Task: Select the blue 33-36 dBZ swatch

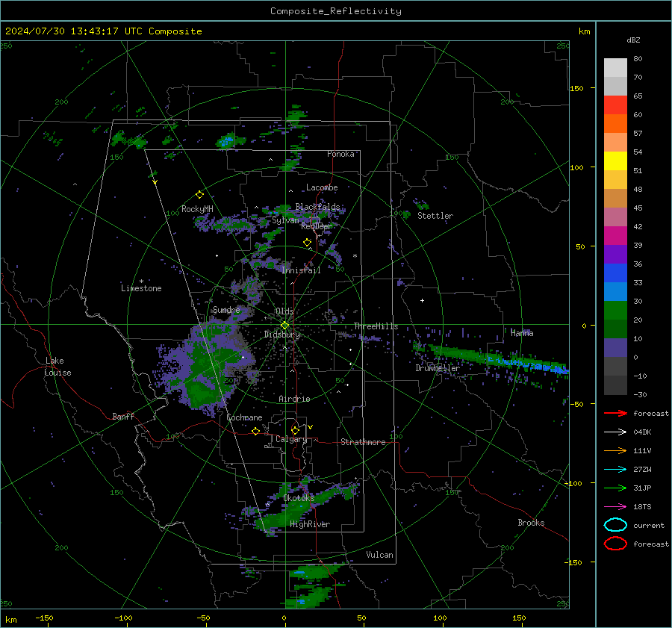Action: [615, 273]
